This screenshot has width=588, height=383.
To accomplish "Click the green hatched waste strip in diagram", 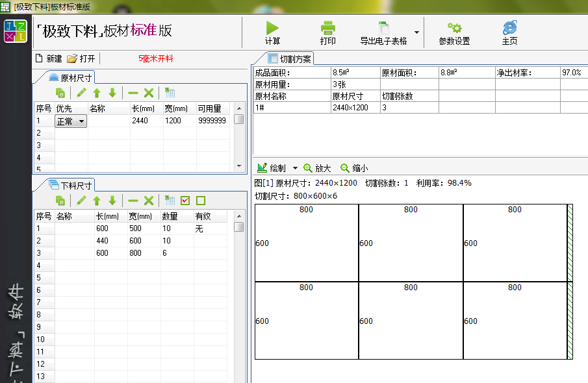I will pos(570,282).
